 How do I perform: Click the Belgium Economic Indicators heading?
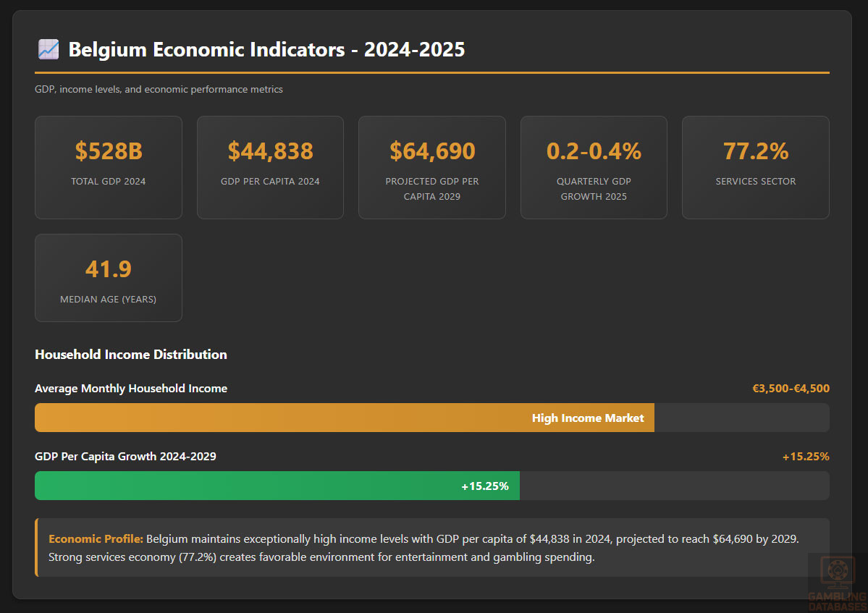coord(266,49)
